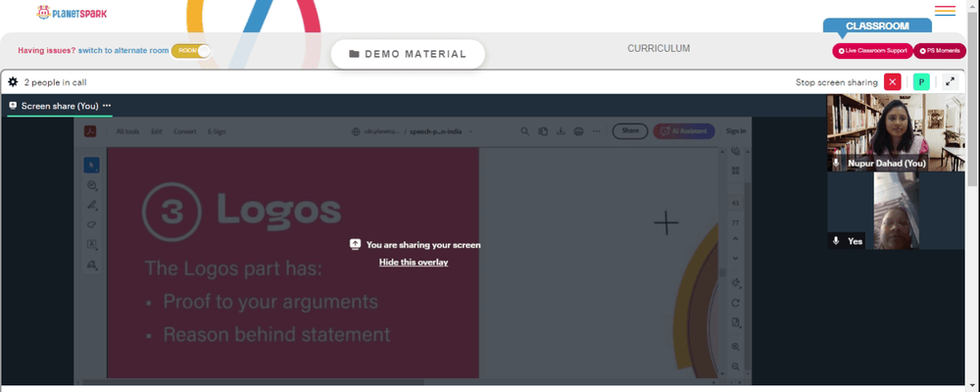The width and height of the screenshot is (980, 392).
Task: Click the PDF vertical scrollbar thumb
Action: point(722,272)
